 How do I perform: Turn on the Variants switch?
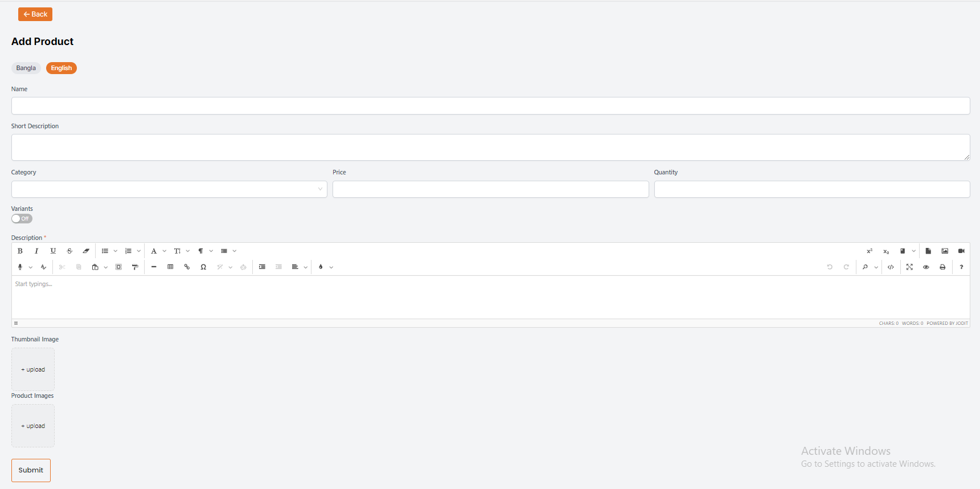coord(22,219)
